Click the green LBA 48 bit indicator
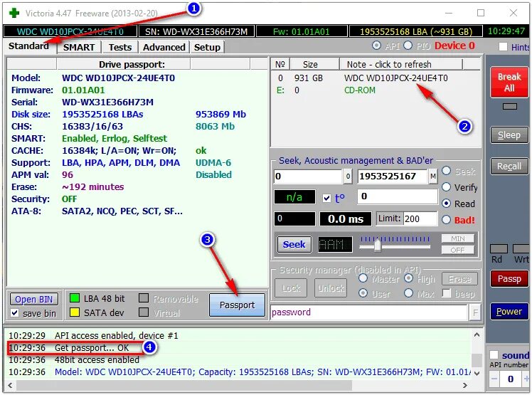 [74, 298]
